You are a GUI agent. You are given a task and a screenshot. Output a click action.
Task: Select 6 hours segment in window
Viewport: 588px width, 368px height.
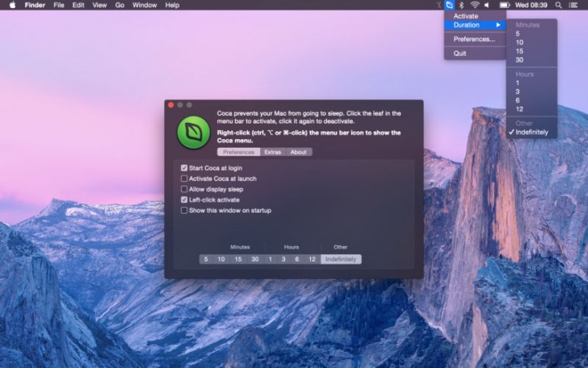click(x=297, y=259)
